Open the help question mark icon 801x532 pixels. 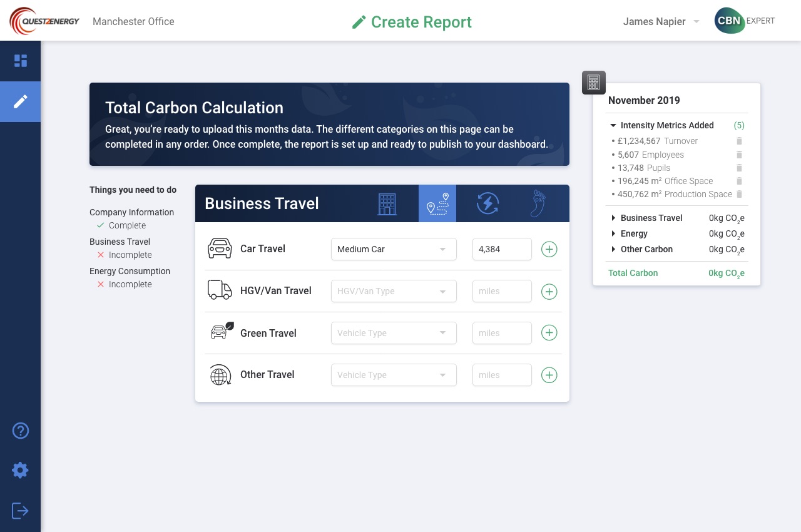21,431
